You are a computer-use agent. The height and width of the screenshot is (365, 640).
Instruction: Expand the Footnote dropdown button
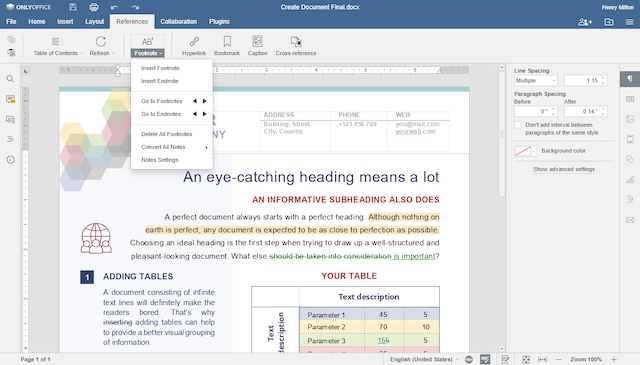pos(148,53)
